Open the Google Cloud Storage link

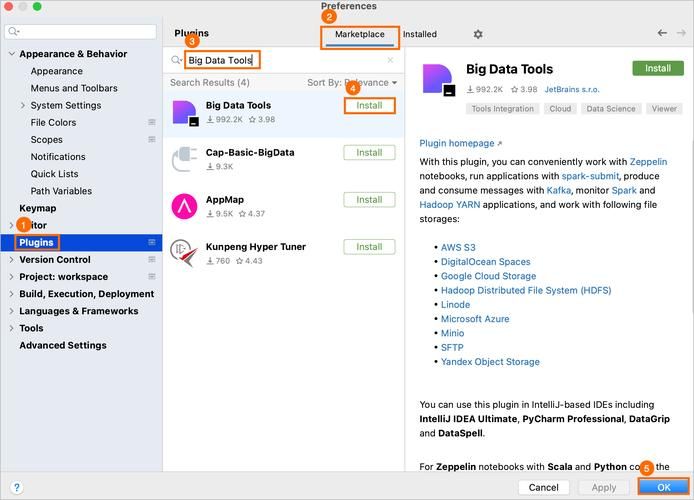[488, 276]
